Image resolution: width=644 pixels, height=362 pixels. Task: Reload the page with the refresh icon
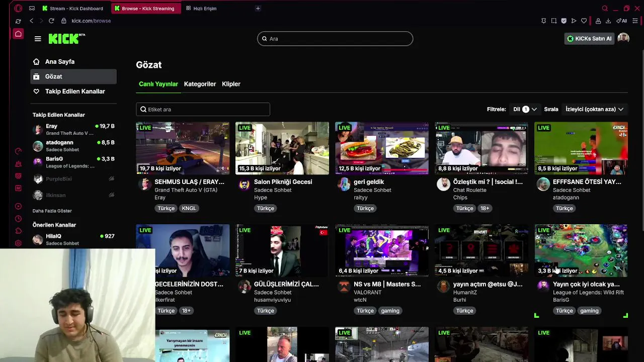tap(51, 21)
